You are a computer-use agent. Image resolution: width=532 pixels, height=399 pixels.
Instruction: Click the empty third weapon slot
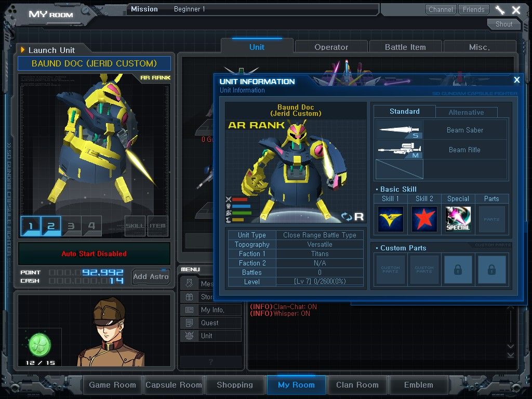click(400, 169)
